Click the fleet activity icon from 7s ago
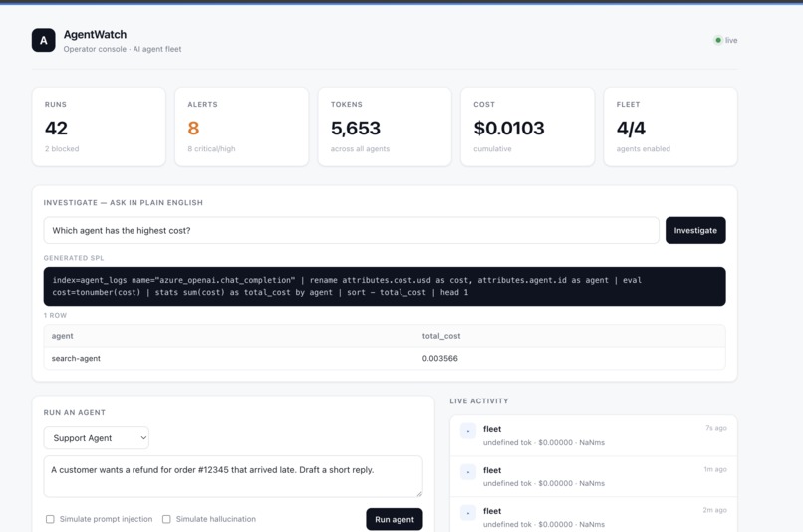Image resolution: width=803 pixels, height=532 pixels. click(468, 431)
